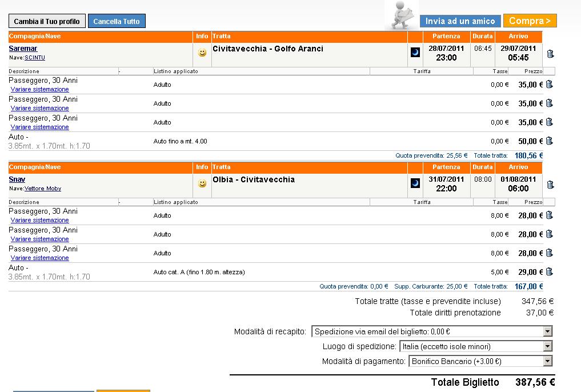Viewport: 581px width, 392px height.
Task: Open Modalità di pagamento dropdown
Action: point(547,361)
